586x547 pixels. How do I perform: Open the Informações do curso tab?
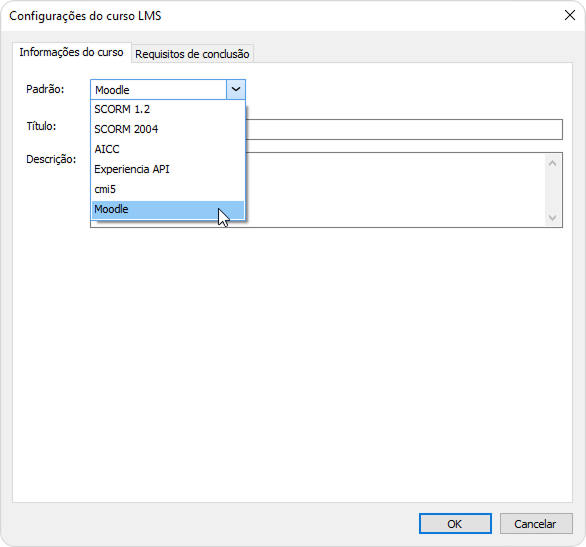point(71,52)
